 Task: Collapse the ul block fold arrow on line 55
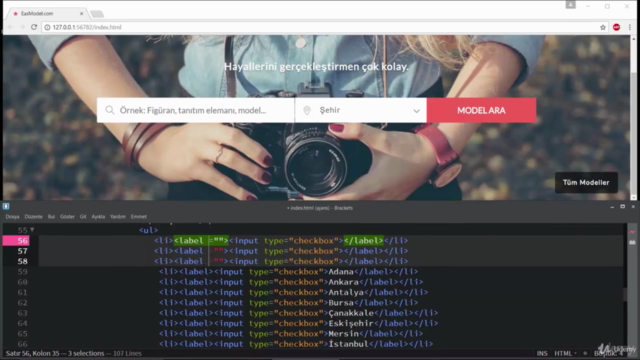[32, 230]
